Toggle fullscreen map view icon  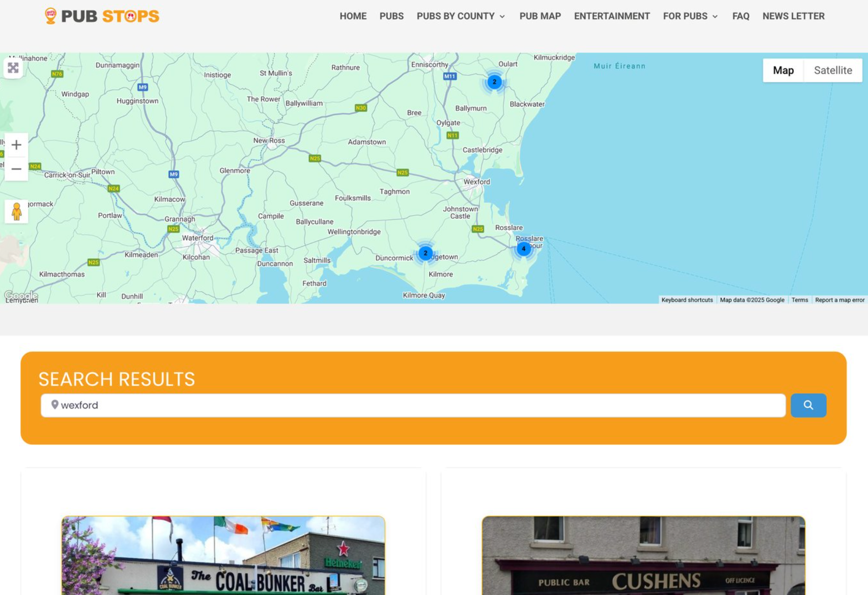tap(13, 68)
